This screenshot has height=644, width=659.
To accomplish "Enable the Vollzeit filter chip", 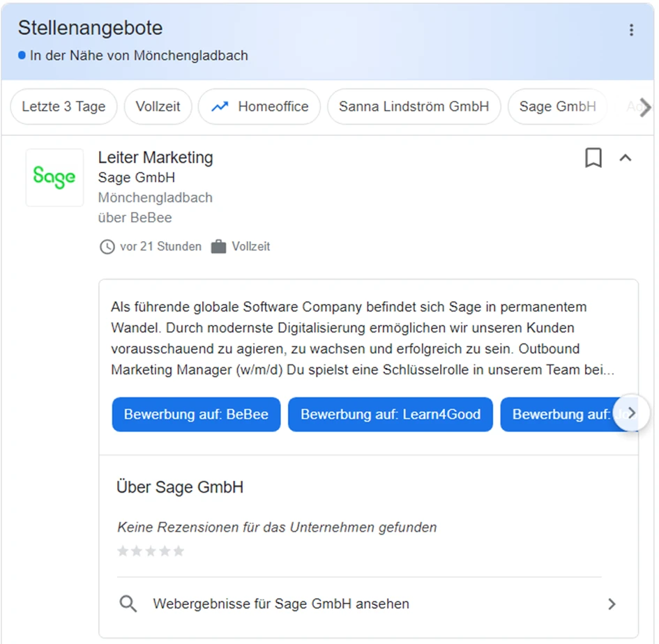I will pyautogui.click(x=158, y=107).
